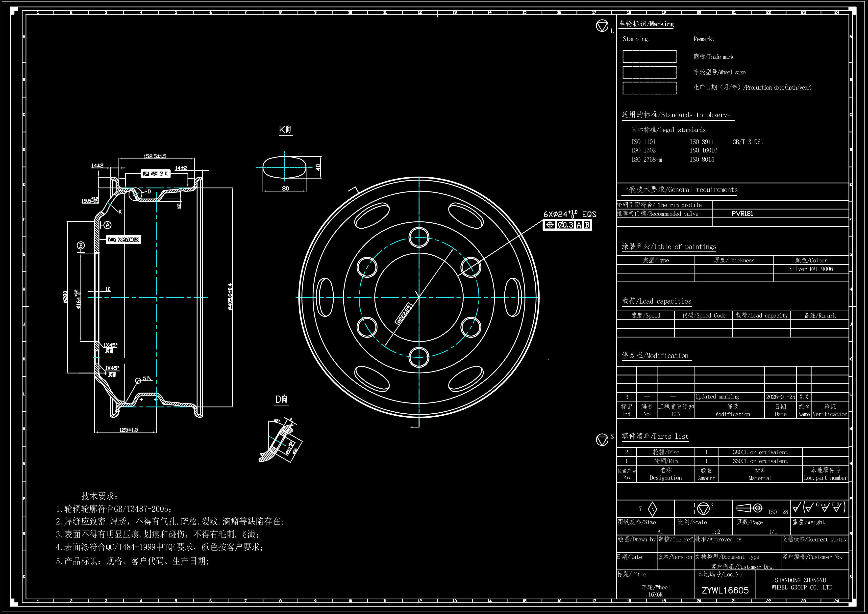Click the circled triangle symbol labeled L
This screenshot has width=868, height=614.
(602, 26)
